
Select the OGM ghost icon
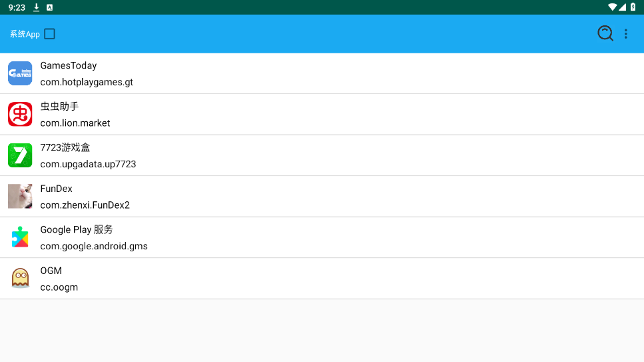20,278
